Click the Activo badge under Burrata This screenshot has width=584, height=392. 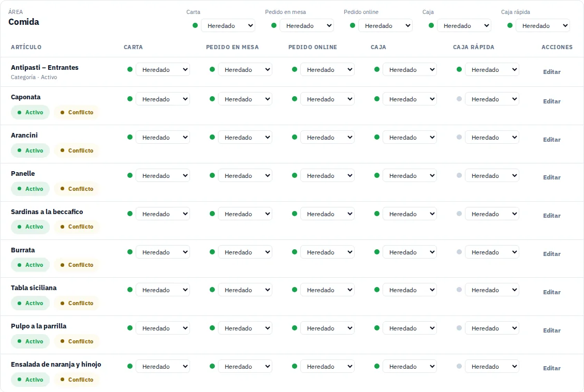pos(30,265)
